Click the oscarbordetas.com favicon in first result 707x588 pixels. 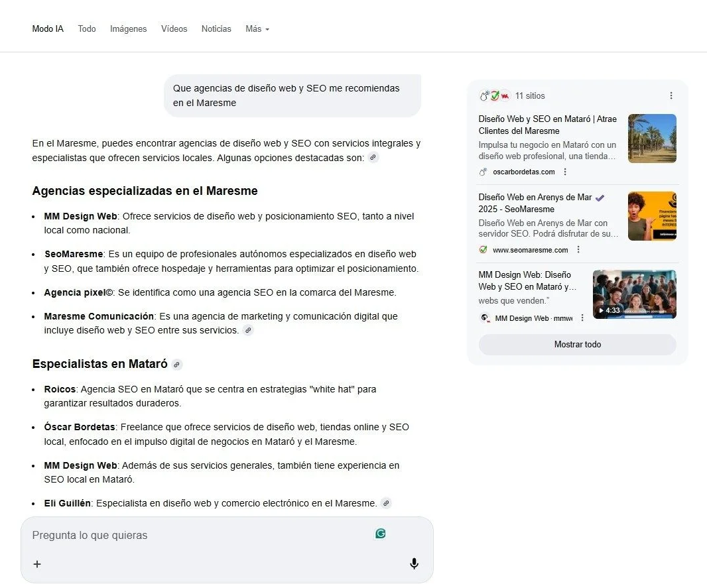coord(483,172)
